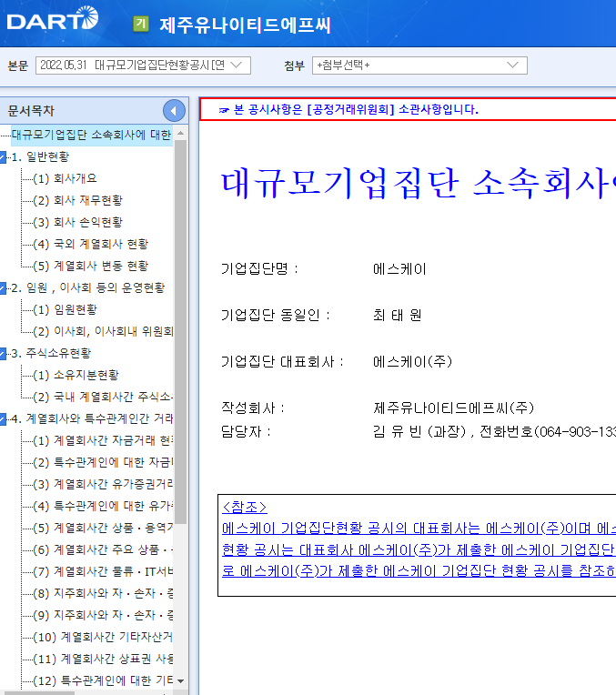Open (2) 국내 계열회사간 주식소유 entry
The height and width of the screenshot is (695, 616).
coord(103,398)
